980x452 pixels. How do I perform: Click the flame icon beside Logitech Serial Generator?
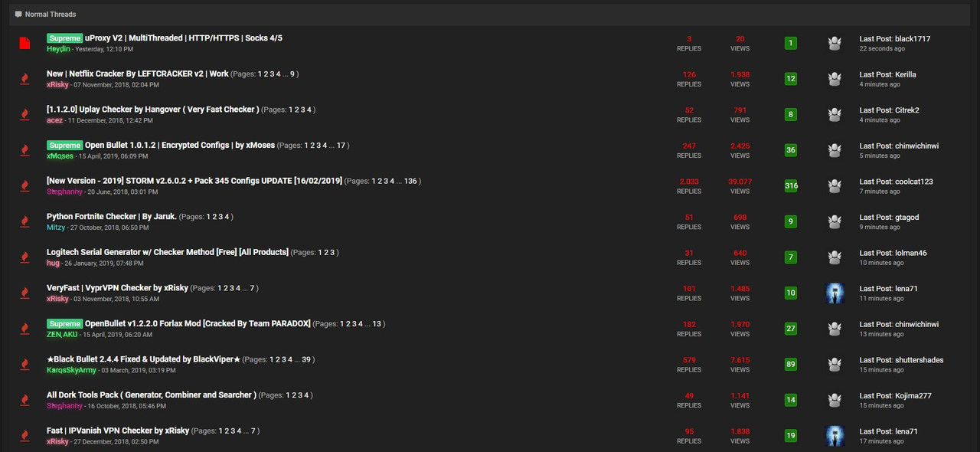(x=24, y=257)
